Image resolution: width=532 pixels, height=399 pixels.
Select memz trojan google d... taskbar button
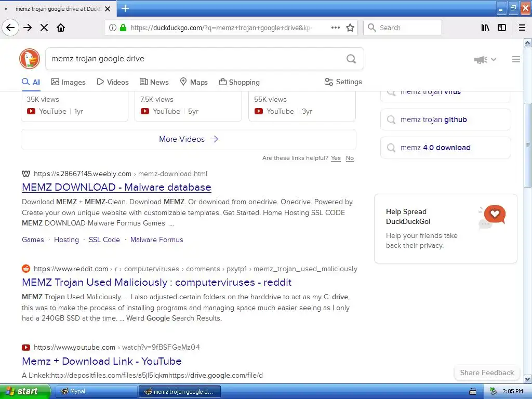tap(180, 392)
